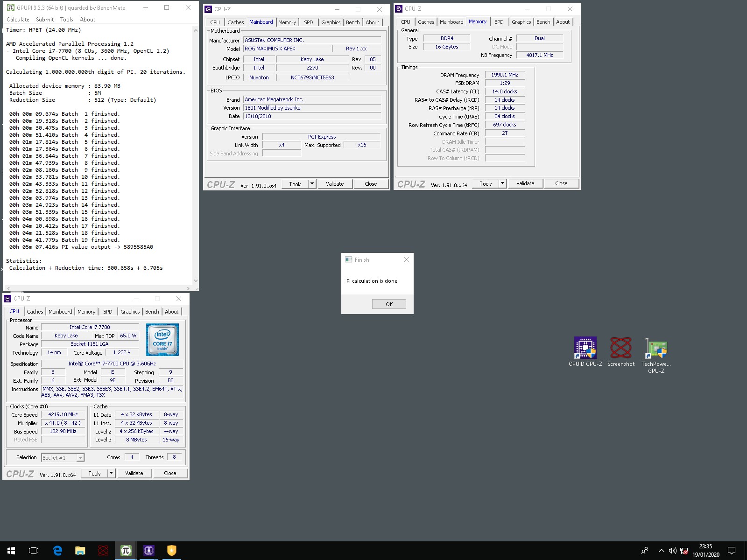Image resolution: width=747 pixels, height=560 pixels.
Task: Click the Intel Core i7 logo in CPU-Z
Action: [162, 340]
